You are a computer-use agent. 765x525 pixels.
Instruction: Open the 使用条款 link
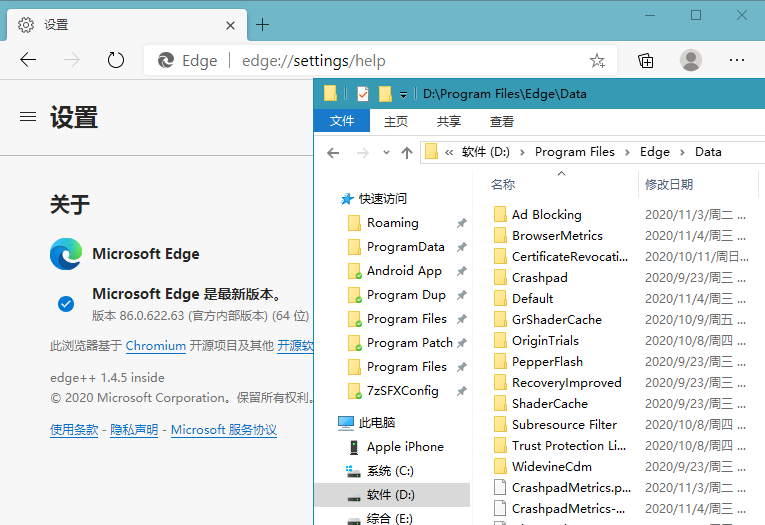coord(74,430)
